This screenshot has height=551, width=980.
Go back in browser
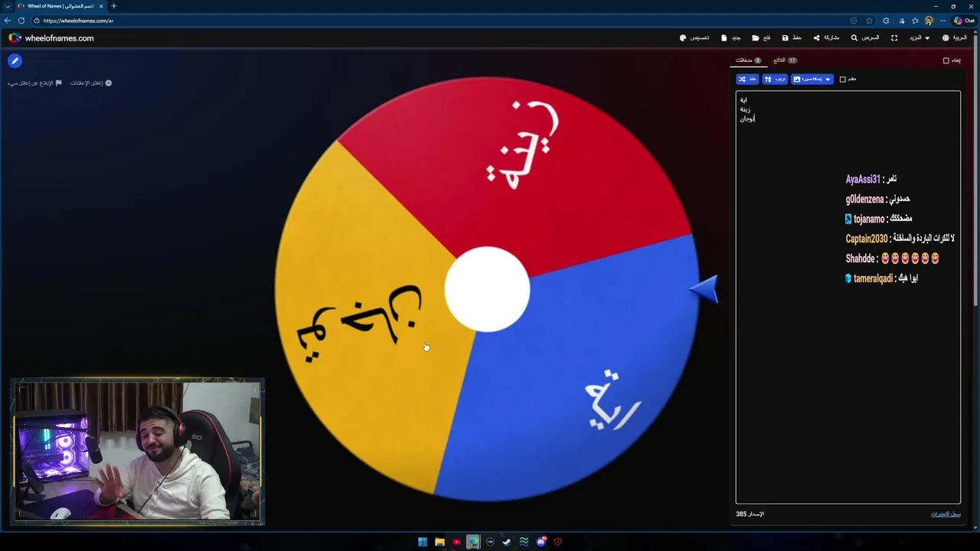tap(8, 21)
